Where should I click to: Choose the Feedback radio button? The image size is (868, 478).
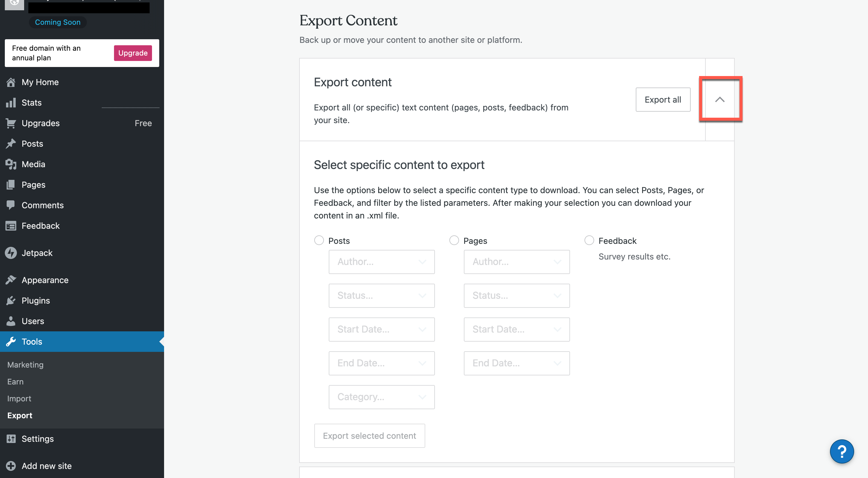pyautogui.click(x=589, y=240)
